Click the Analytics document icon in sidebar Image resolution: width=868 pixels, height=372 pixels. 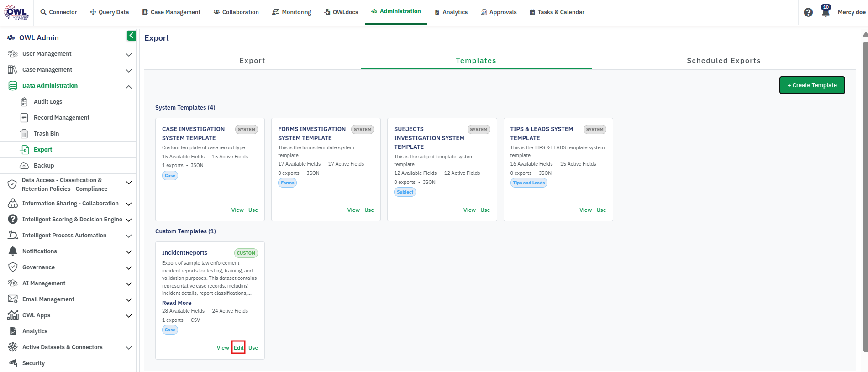click(x=13, y=331)
